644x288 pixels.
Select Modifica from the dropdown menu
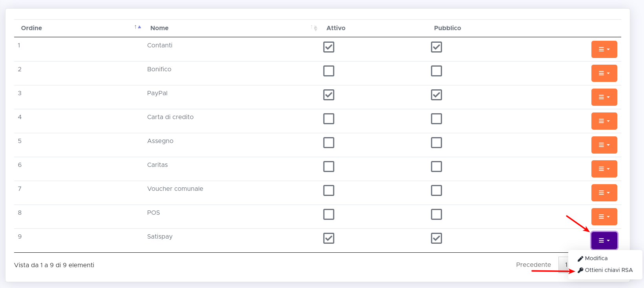pos(596,259)
